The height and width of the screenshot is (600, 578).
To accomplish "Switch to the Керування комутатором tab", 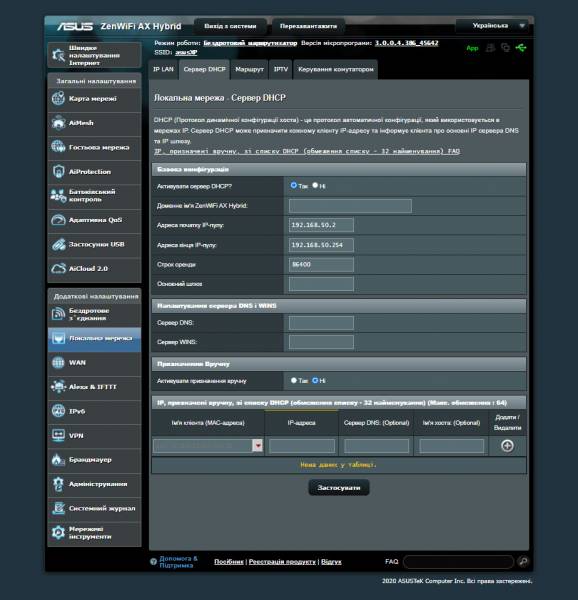I will [x=335, y=70].
